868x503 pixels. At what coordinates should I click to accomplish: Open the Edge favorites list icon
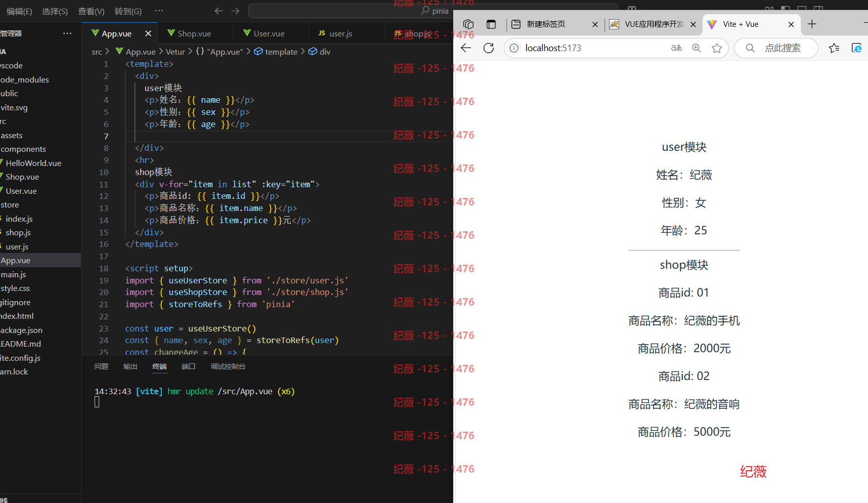(834, 48)
